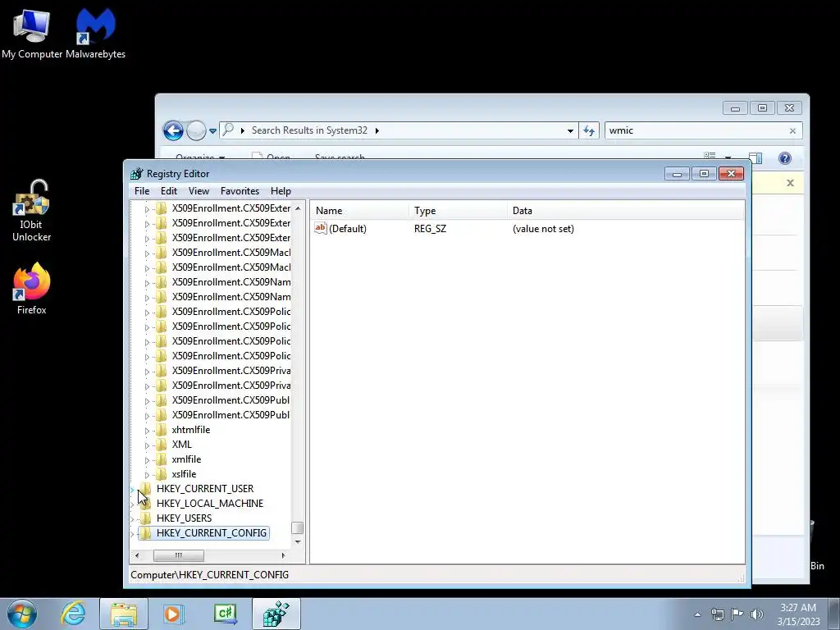The width and height of the screenshot is (840, 630).
Task: Select the XML key in the tree
Action: pyautogui.click(x=181, y=444)
